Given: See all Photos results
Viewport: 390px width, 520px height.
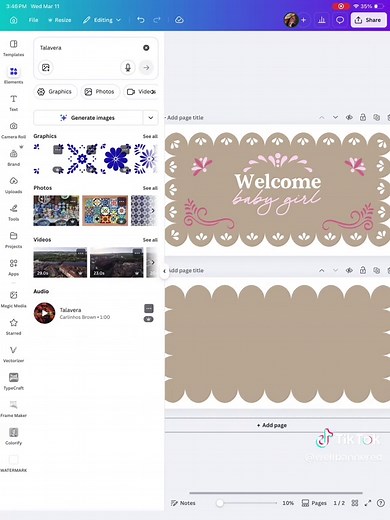Looking at the screenshot, I should [150, 188].
